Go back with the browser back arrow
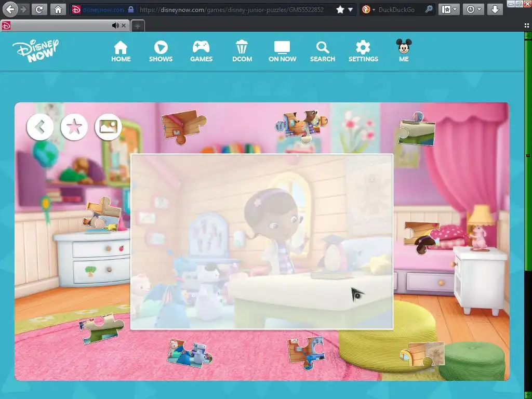532x399 pixels. (x=10, y=9)
